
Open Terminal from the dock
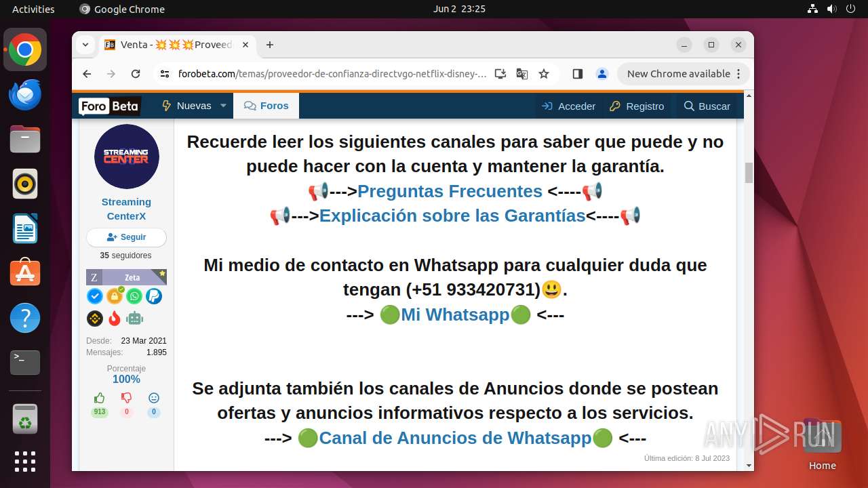(x=25, y=363)
